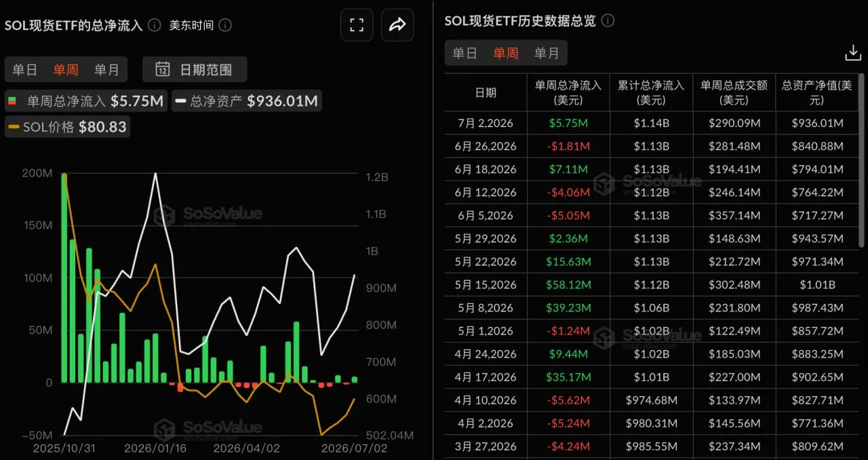Select the $971.34M net asset cell
868x460 pixels.
(816, 261)
